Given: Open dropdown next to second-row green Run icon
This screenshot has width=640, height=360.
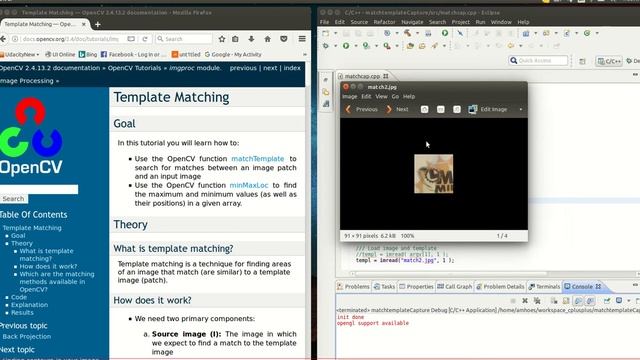Looking at the screenshot, I should (356, 46).
